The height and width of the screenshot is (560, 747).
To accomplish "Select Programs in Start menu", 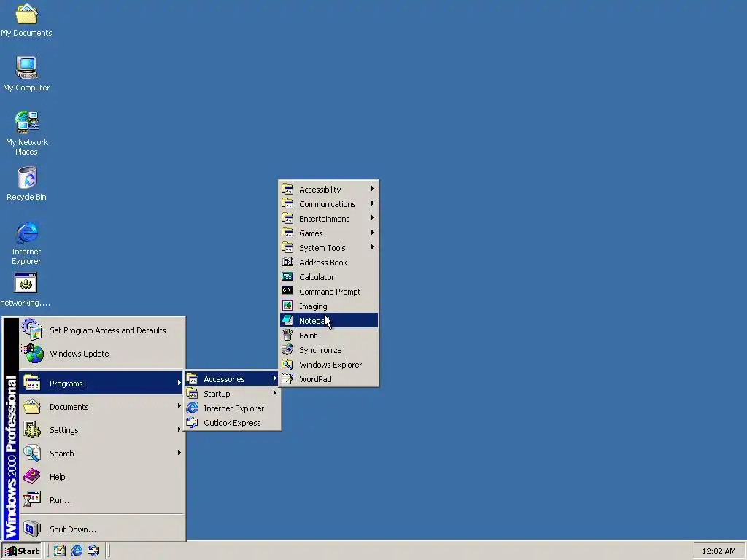I will 101,384.
